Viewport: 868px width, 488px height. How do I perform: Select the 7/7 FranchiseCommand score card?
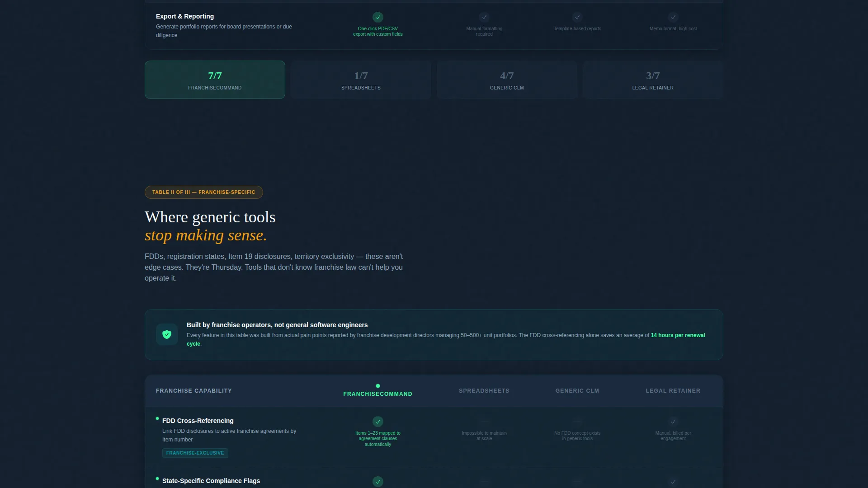coord(215,80)
